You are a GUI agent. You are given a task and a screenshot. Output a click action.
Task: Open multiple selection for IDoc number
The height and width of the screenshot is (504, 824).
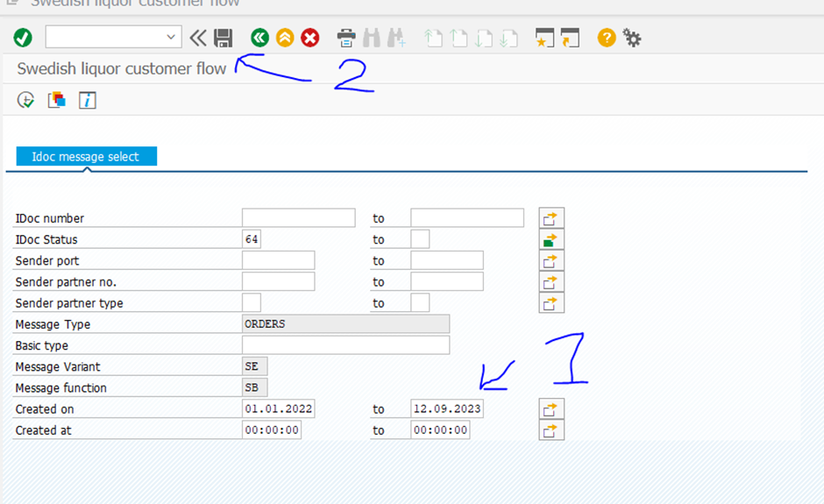[551, 218]
